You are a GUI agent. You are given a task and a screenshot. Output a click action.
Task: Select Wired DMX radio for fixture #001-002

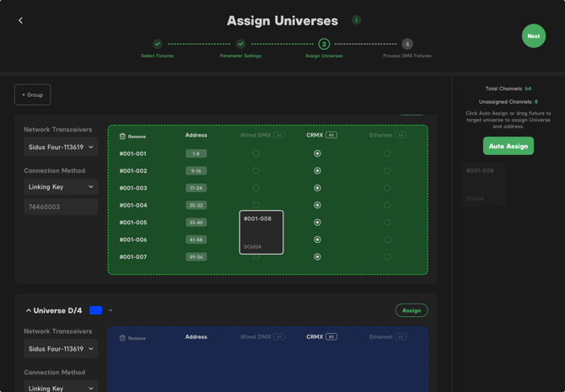point(256,171)
